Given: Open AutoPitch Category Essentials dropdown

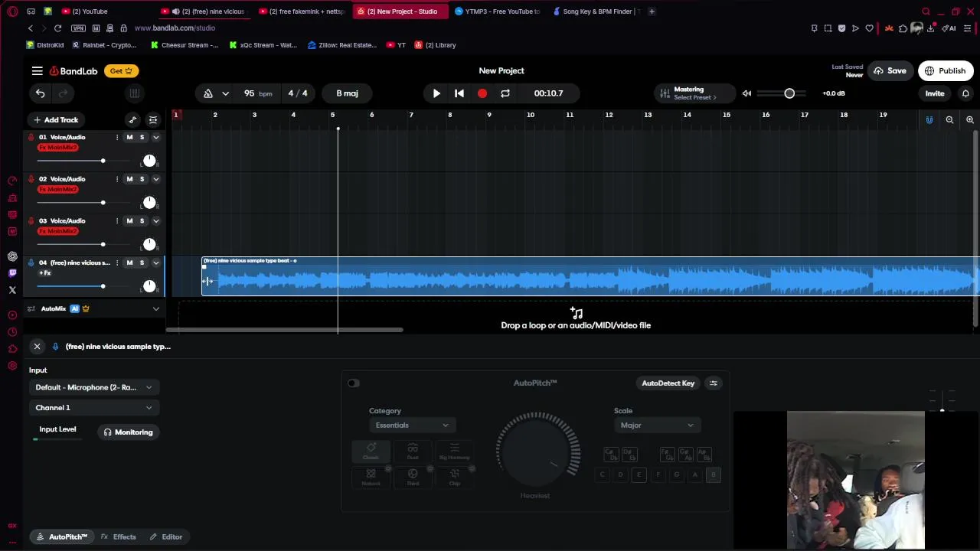Looking at the screenshot, I should (x=412, y=425).
